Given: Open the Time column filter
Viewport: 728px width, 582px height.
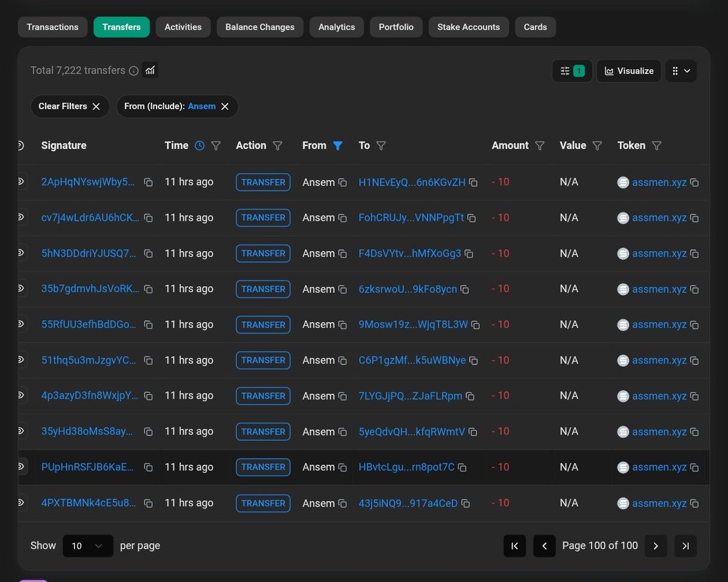Looking at the screenshot, I should (x=216, y=145).
